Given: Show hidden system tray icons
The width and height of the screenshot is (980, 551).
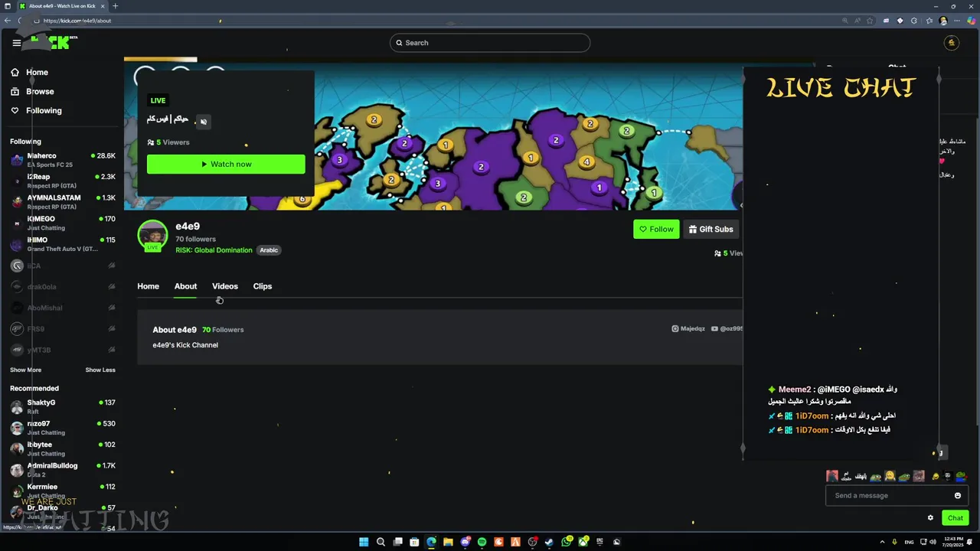Looking at the screenshot, I should [881, 542].
